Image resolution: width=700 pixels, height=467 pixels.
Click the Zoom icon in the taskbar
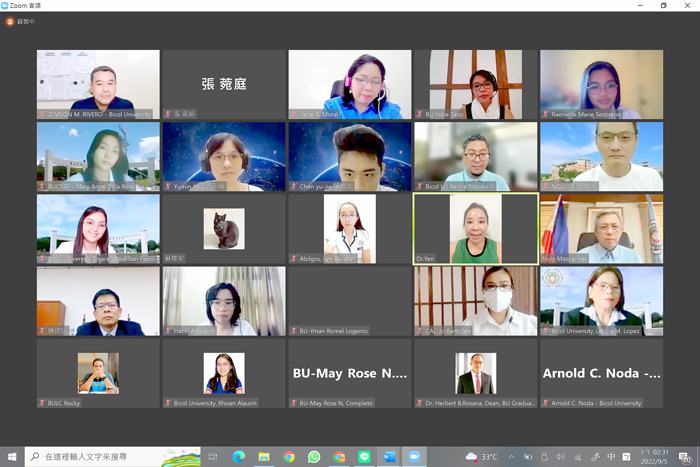[414, 457]
